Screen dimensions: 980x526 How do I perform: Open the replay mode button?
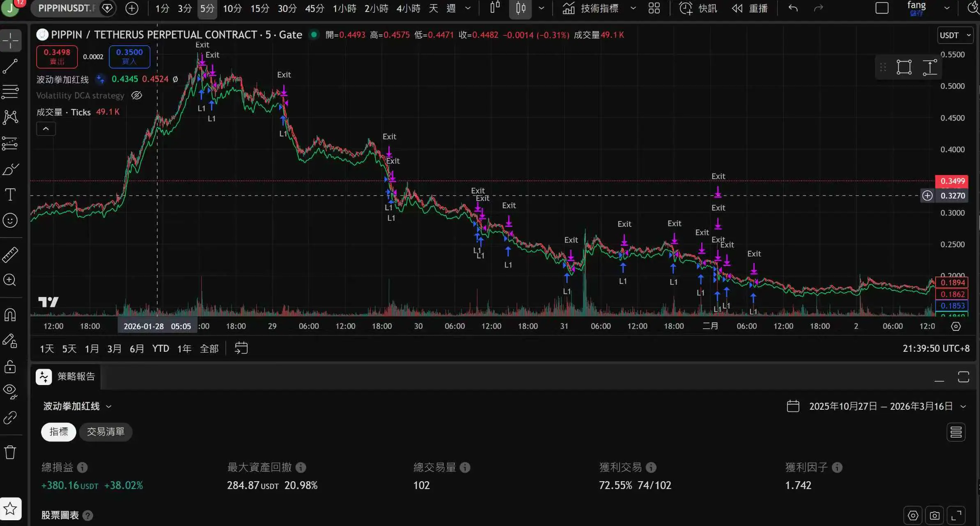click(x=750, y=8)
